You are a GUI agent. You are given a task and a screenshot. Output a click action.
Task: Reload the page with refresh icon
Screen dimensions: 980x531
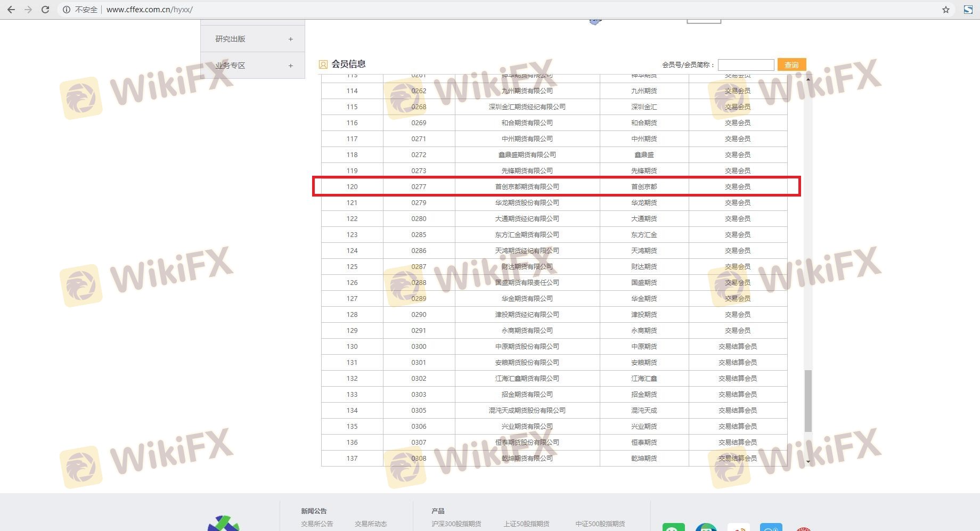click(x=45, y=10)
